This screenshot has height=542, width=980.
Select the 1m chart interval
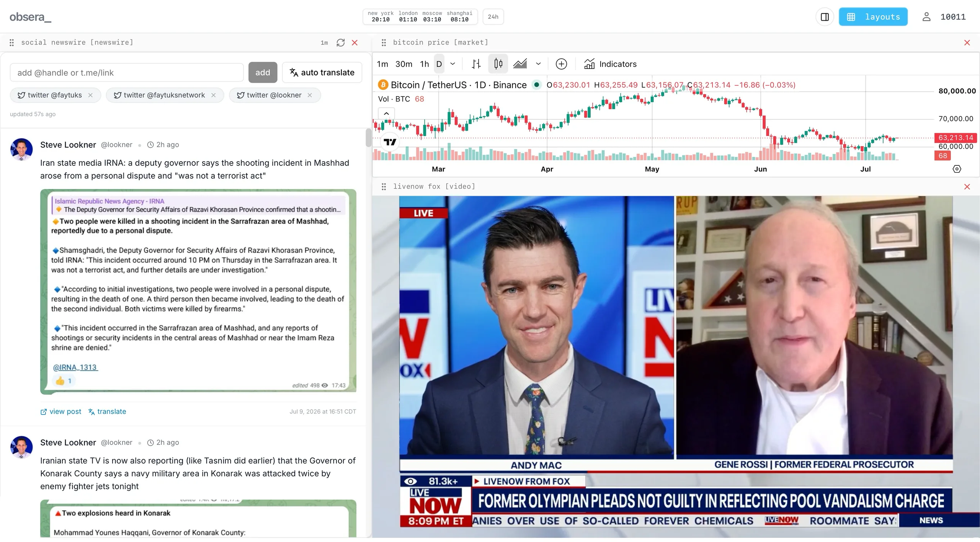[x=382, y=64]
